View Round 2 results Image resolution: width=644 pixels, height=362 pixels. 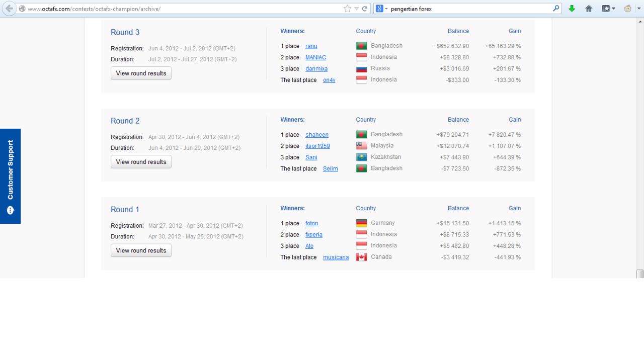tap(141, 162)
